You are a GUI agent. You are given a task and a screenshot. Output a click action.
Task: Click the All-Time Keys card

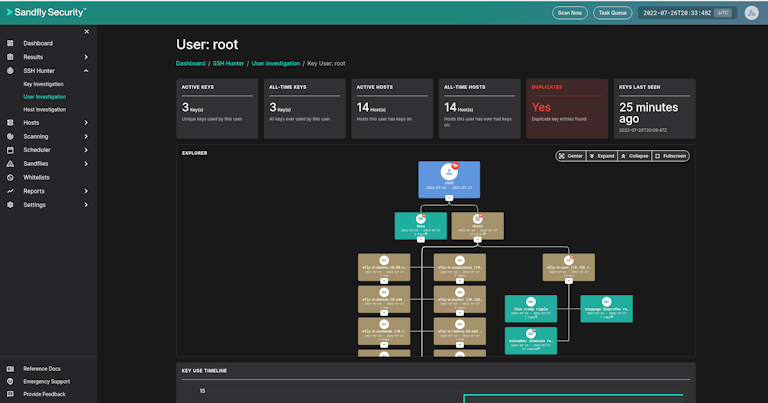point(305,109)
